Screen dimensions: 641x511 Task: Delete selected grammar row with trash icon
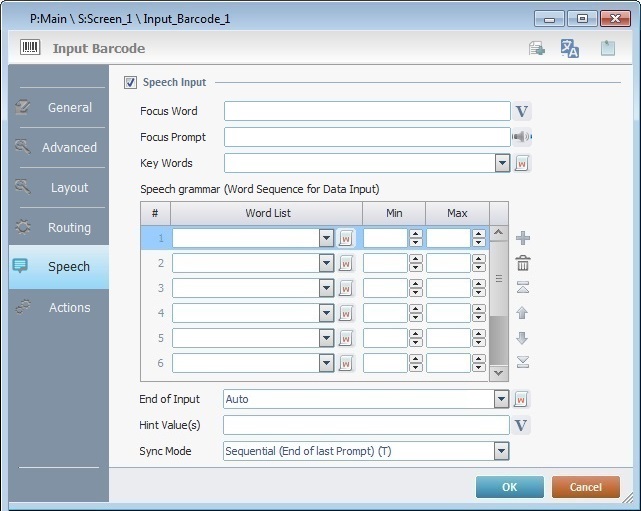tap(523, 263)
